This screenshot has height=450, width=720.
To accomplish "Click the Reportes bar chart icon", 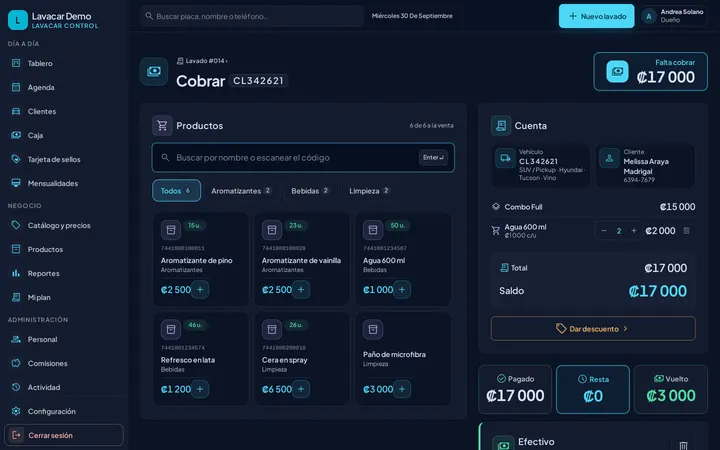I will tap(16, 273).
